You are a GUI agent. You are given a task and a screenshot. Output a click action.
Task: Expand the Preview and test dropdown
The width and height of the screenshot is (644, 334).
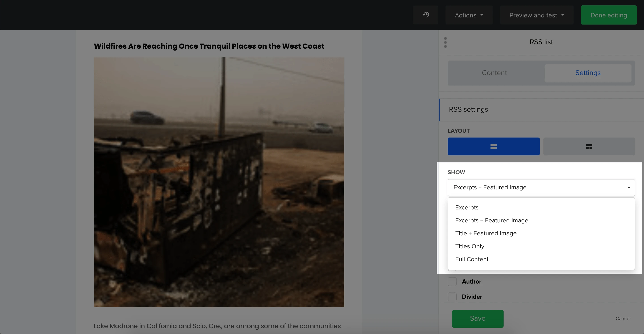tap(536, 15)
